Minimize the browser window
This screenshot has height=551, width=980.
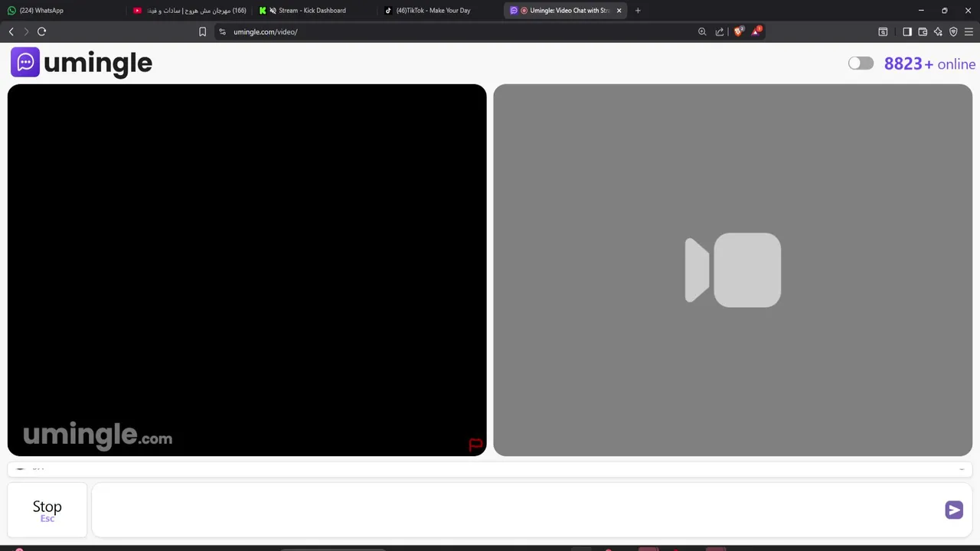click(921, 11)
